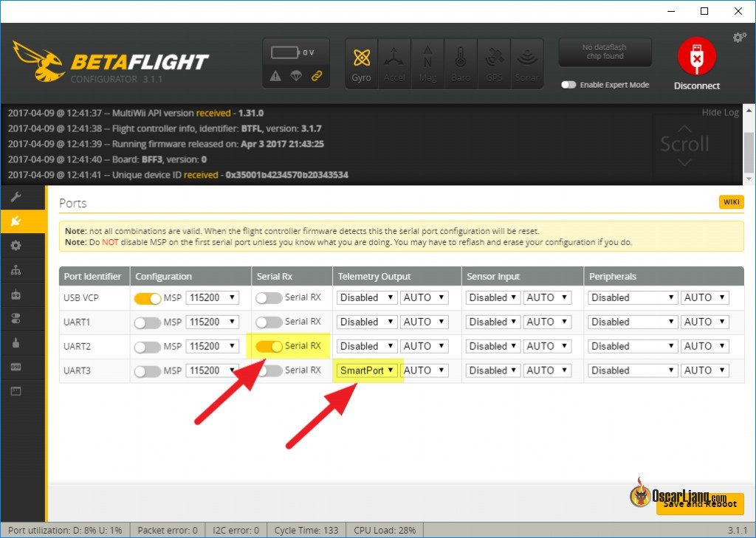Open UART3 Peripherals AUTO baud dropdown
The width and height of the screenshot is (756, 538).
704,370
